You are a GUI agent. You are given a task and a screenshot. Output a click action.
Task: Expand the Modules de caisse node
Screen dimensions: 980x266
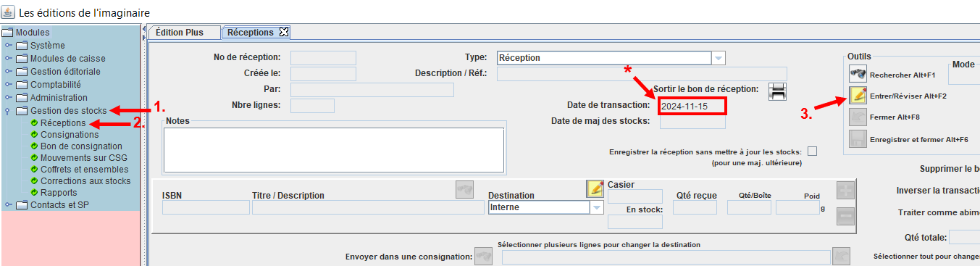click(8, 59)
